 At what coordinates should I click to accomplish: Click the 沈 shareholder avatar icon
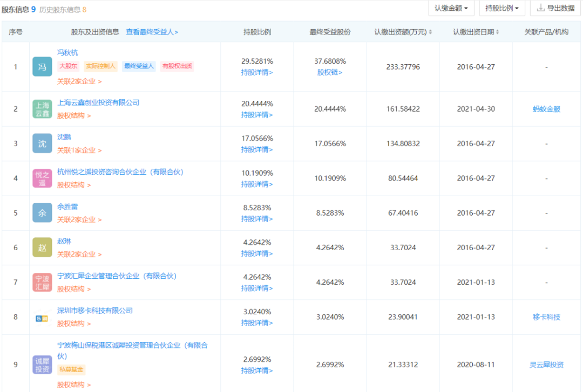click(x=42, y=143)
